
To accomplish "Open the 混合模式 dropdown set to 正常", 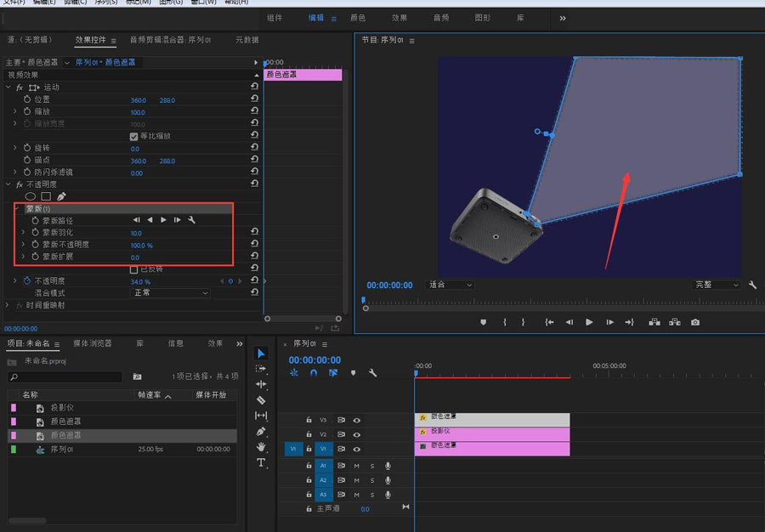I will 170,292.
